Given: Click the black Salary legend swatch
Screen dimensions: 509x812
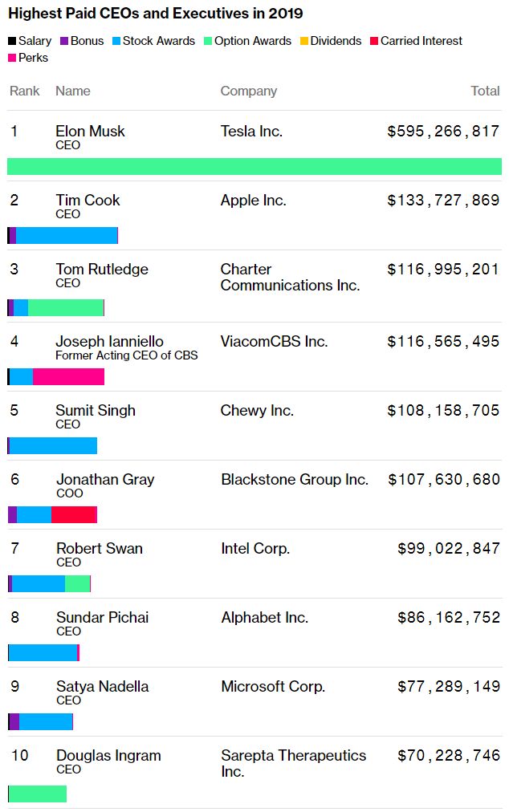Looking at the screenshot, I should (x=11, y=41).
